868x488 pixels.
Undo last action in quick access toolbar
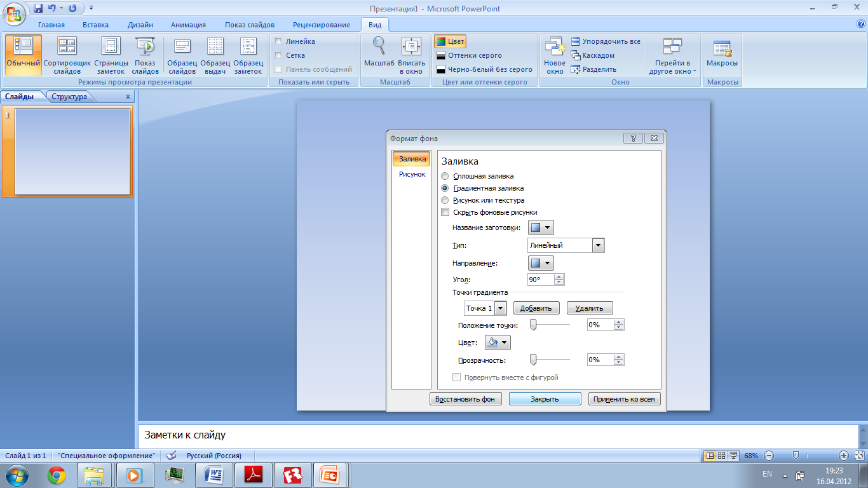(x=53, y=8)
